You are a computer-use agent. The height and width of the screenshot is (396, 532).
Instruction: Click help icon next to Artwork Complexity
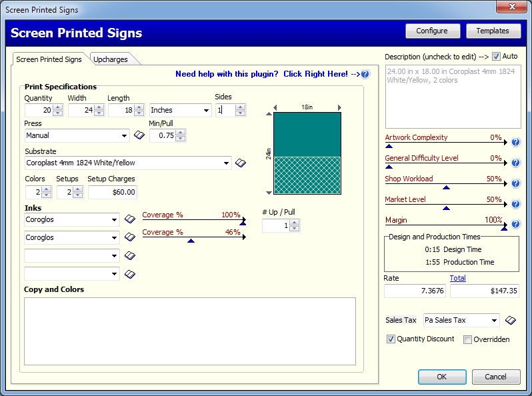click(x=515, y=142)
